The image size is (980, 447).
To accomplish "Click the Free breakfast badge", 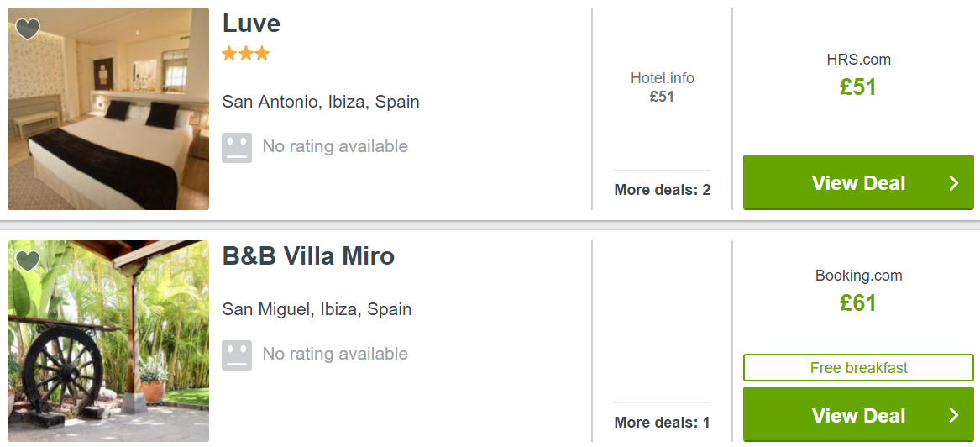I will coord(858,368).
